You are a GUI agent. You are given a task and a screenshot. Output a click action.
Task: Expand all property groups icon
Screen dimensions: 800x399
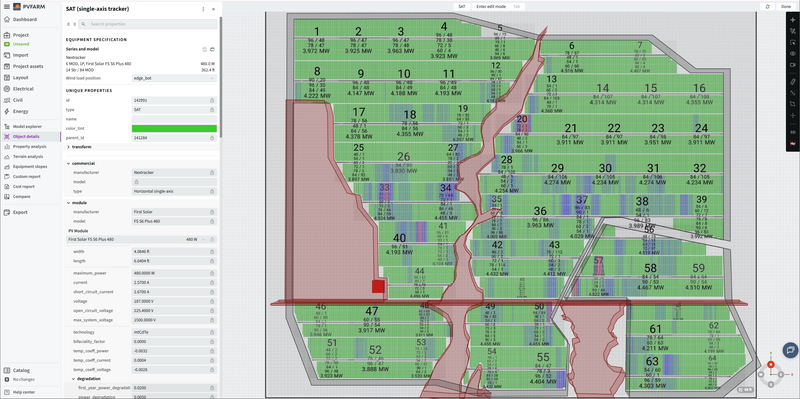coord(75,24)
